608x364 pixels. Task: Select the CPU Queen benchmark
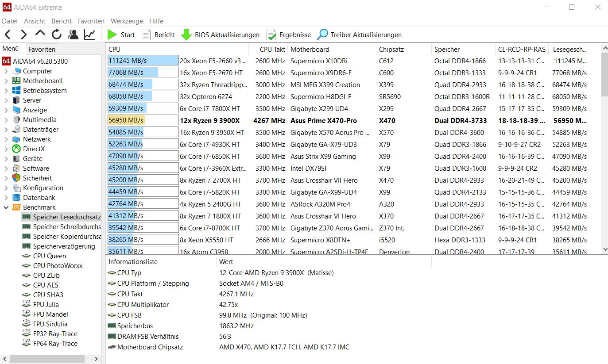tap(44, 256)
